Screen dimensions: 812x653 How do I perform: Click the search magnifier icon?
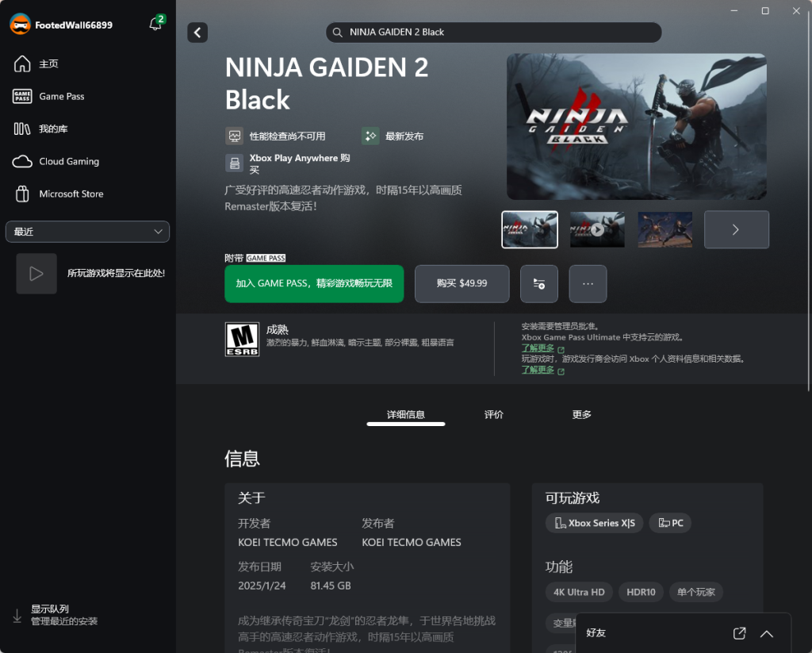[338, 32]
